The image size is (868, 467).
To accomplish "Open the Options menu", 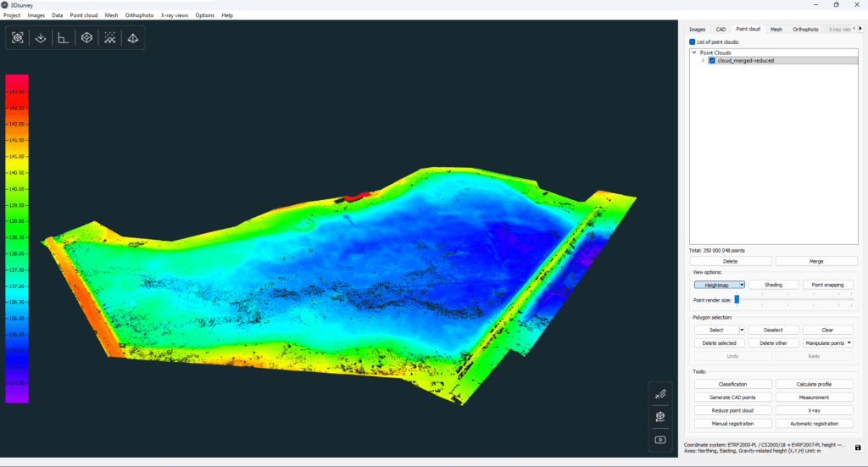I will pyautogui.click(x=205, y=15).
